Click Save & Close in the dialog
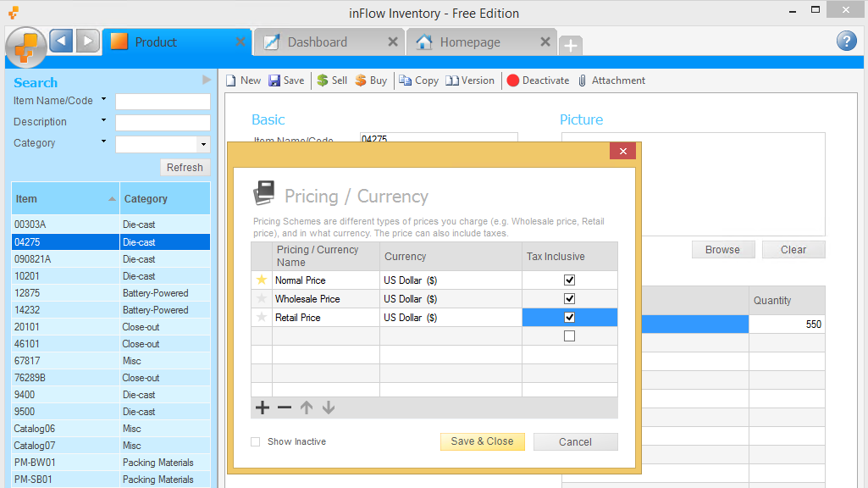 482,441
